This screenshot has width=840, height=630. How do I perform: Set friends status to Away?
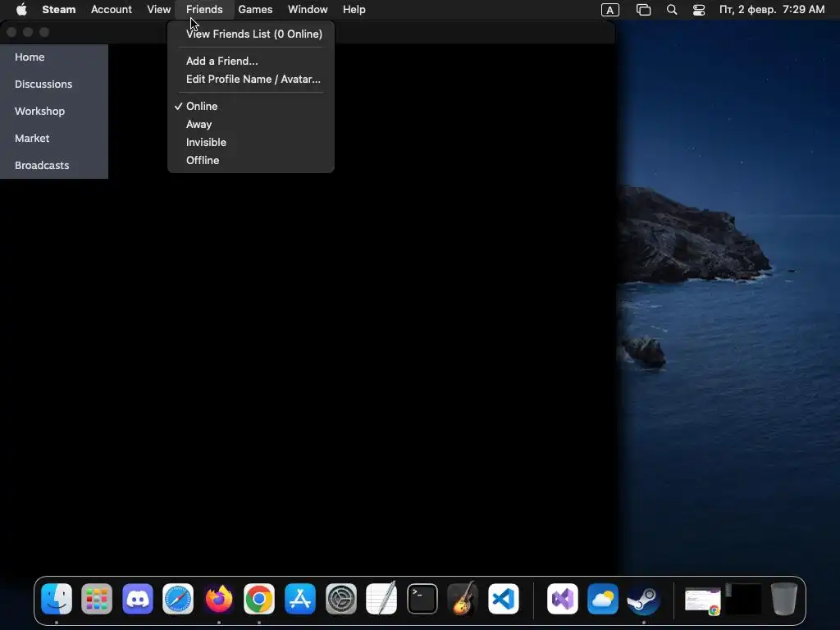click(251, 125)
